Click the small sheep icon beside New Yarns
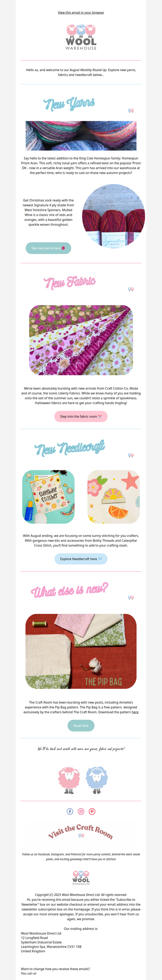 [131, 110]
